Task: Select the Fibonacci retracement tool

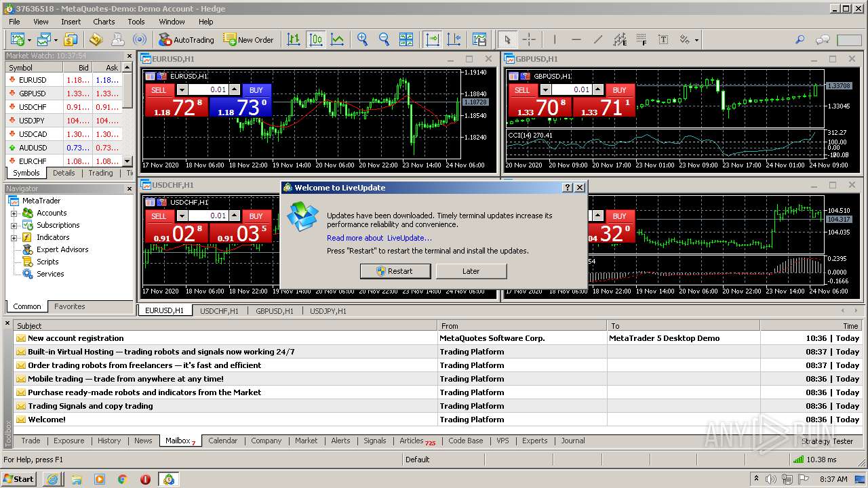Action: coord(642,39)
